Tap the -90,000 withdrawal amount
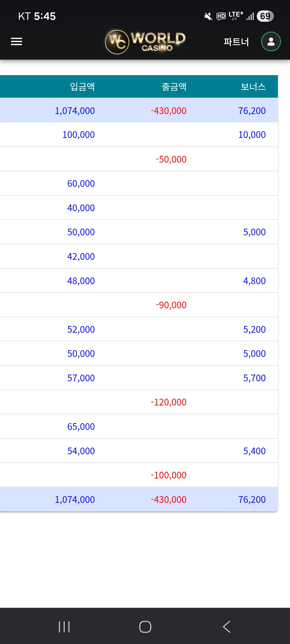Viewport: 290px width, 644px height. 171,305
